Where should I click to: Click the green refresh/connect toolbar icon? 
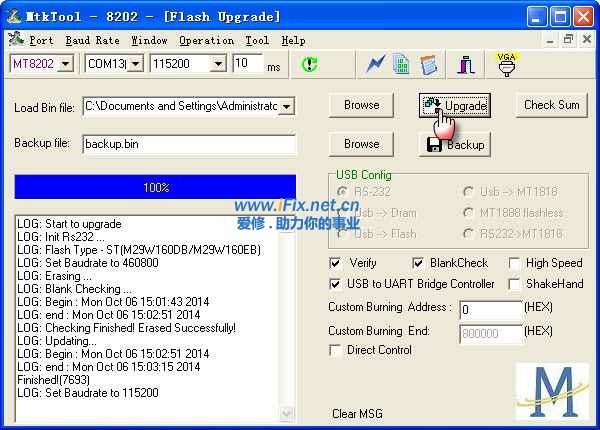point(310,64)
